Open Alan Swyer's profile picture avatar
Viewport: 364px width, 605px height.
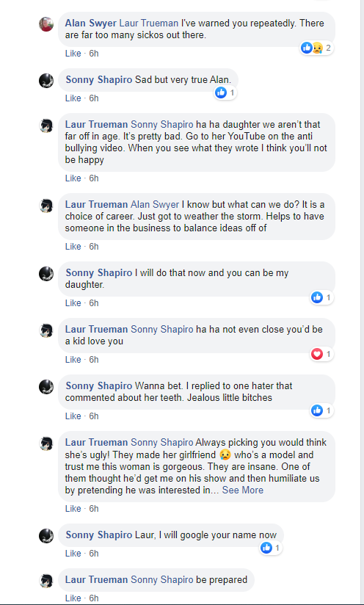pos(46,24)
